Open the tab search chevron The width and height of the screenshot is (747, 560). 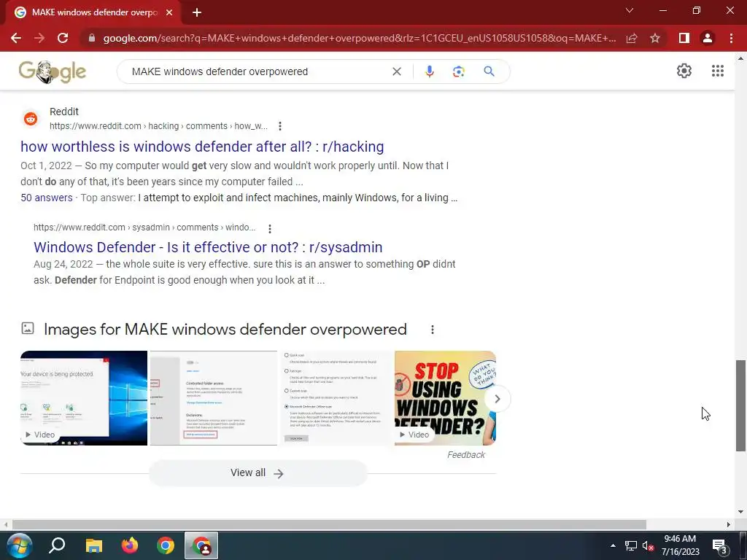click(x=630, y=10)
